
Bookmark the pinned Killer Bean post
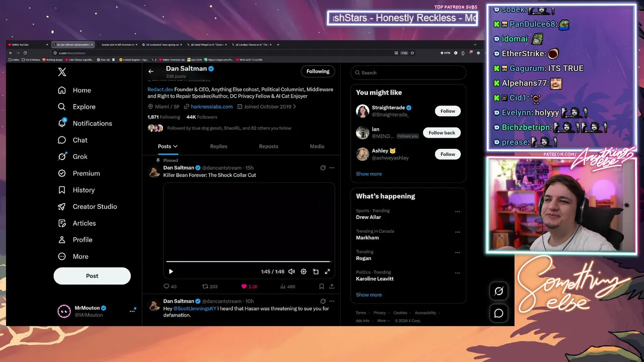tap(321, 287)
